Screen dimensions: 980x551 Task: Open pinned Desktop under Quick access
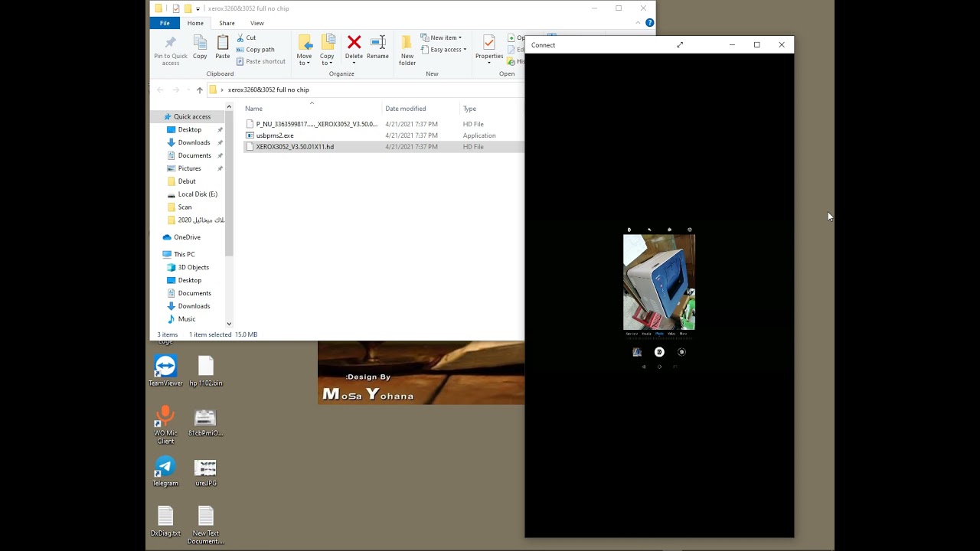189,130
